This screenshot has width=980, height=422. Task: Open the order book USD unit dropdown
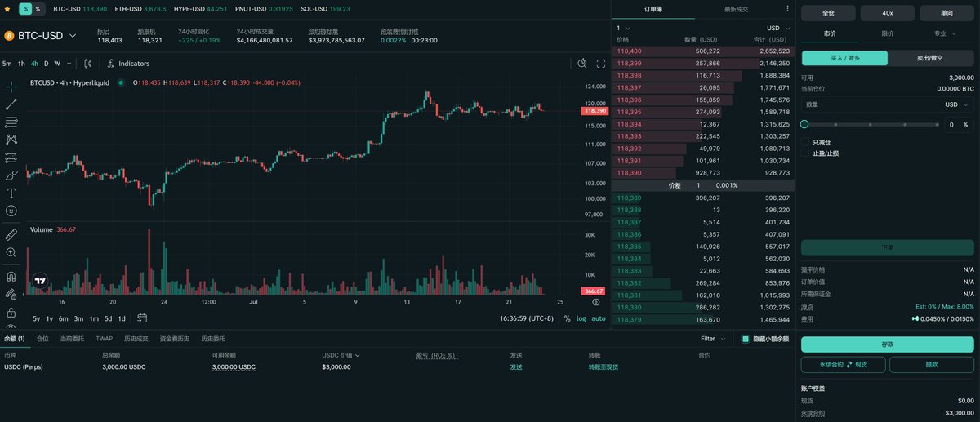tap(778, 29)
